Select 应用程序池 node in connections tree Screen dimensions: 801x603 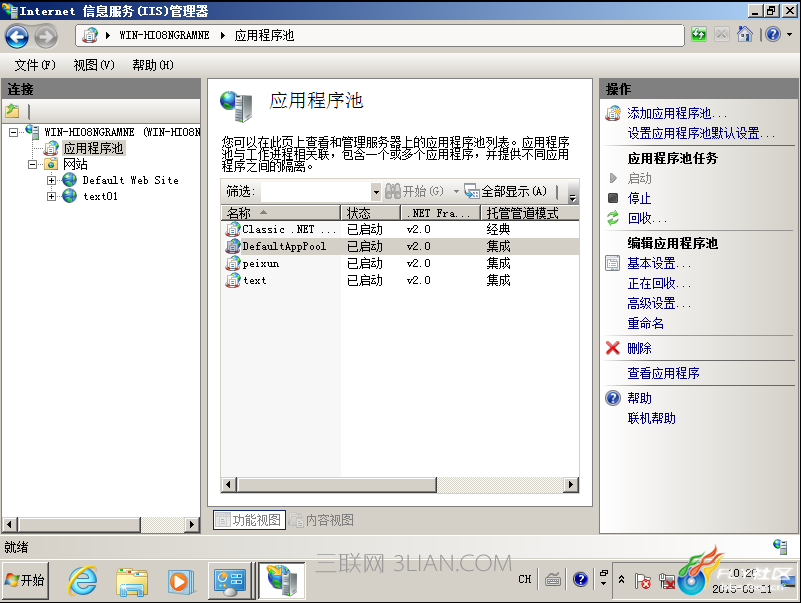pos(93,148)
